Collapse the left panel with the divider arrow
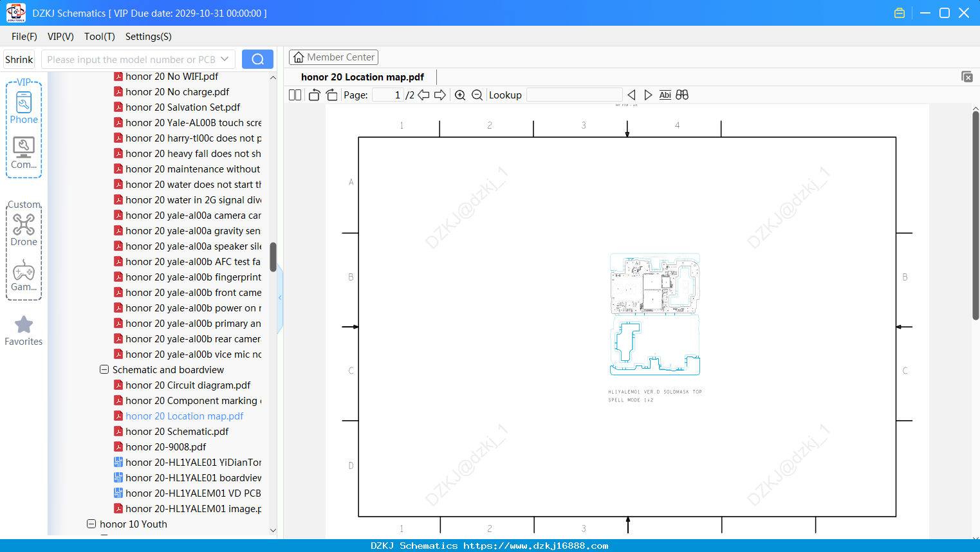This screenshot has height=552, width=980. (280, 297)
